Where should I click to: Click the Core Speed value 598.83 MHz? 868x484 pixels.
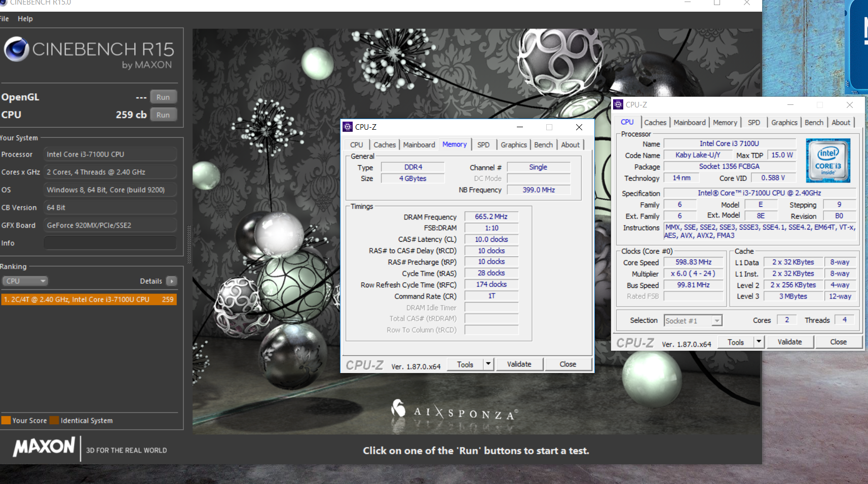pyautogui.click(x=693, y=262)
